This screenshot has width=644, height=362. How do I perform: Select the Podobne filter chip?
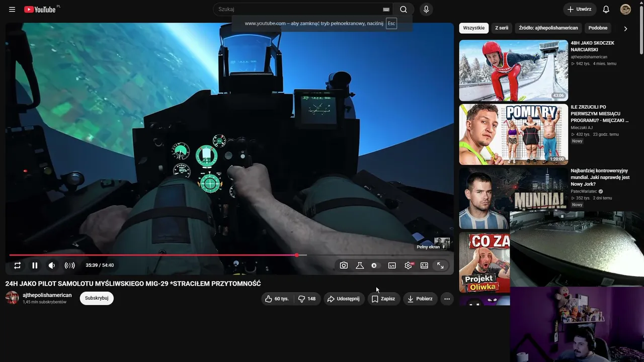click(x=598, y=28)
